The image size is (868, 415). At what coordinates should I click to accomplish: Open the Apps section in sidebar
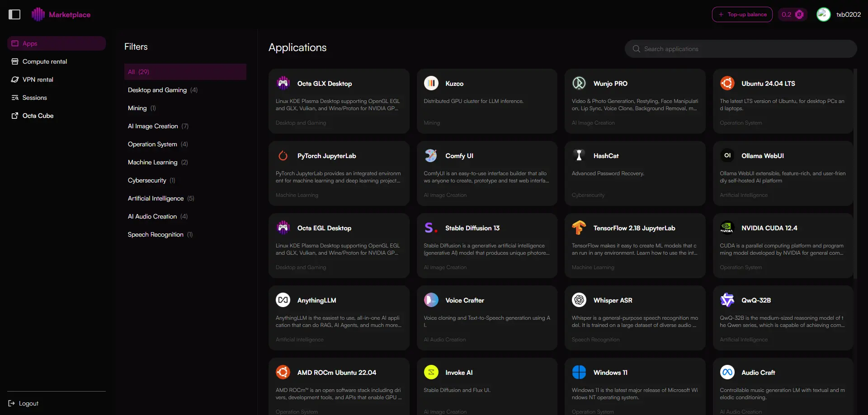pos(57,43)
